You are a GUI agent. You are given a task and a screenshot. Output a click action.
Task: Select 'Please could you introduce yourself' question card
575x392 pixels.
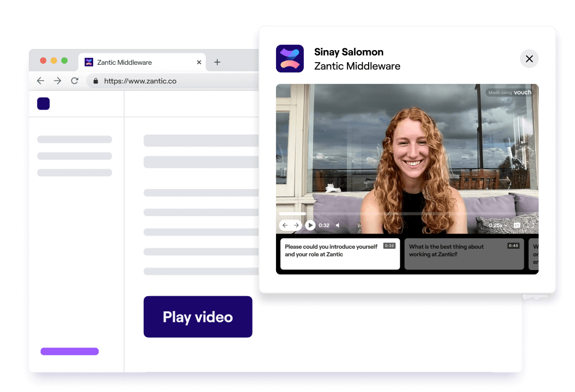pos(340,254)
